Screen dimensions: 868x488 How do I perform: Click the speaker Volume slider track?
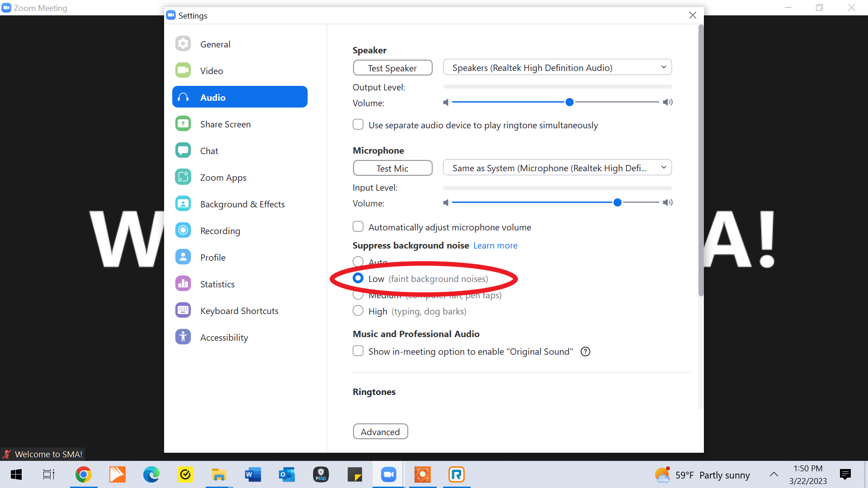[x=555, y=102]
